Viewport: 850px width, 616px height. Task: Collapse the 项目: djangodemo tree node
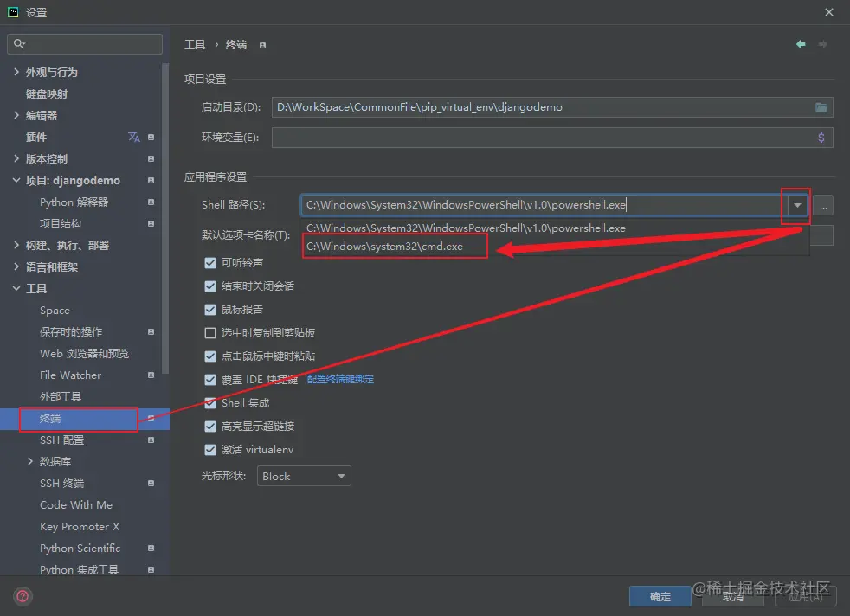[16, 181]
